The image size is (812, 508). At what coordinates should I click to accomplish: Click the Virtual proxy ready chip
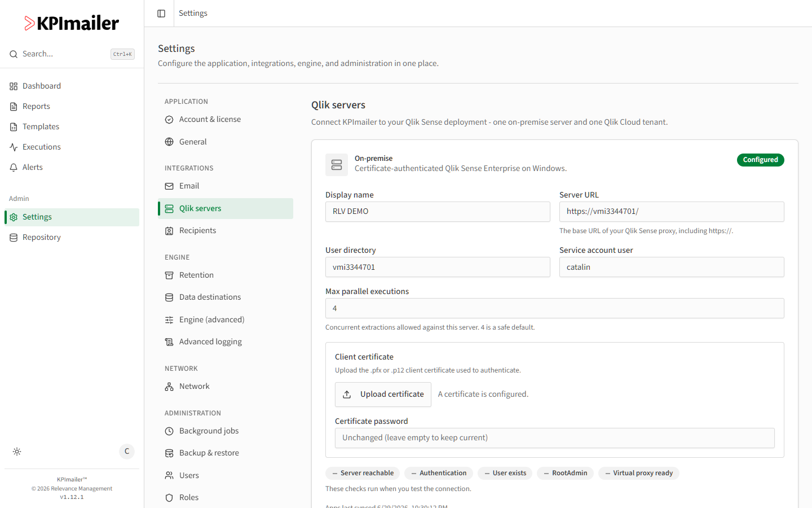click(638, 473)
